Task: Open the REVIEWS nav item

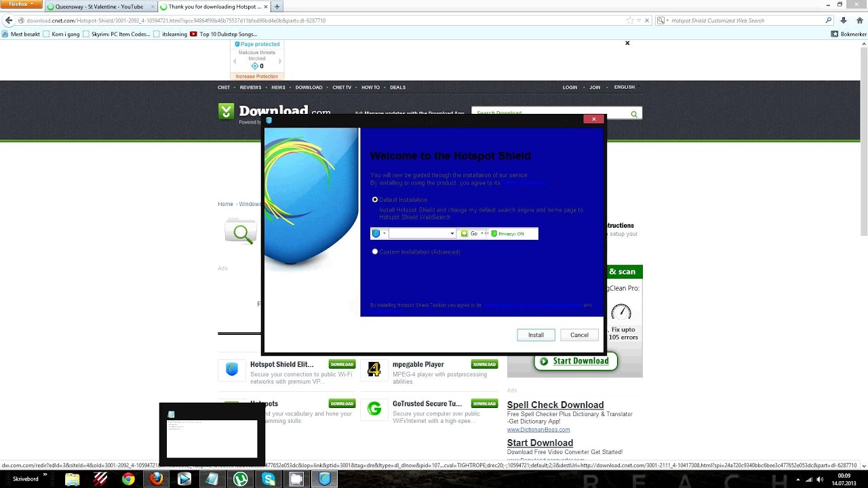Action: (x=250, y=87)
